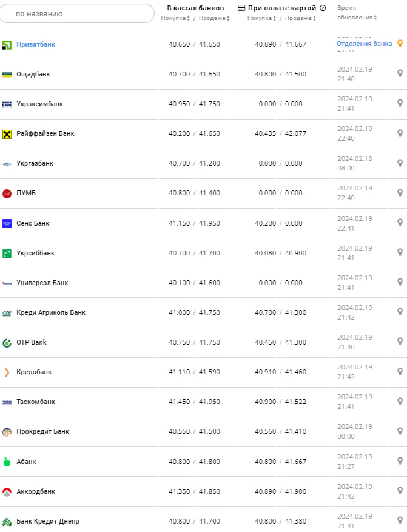Select the Укргазбанк row name

tap(35, 163)
